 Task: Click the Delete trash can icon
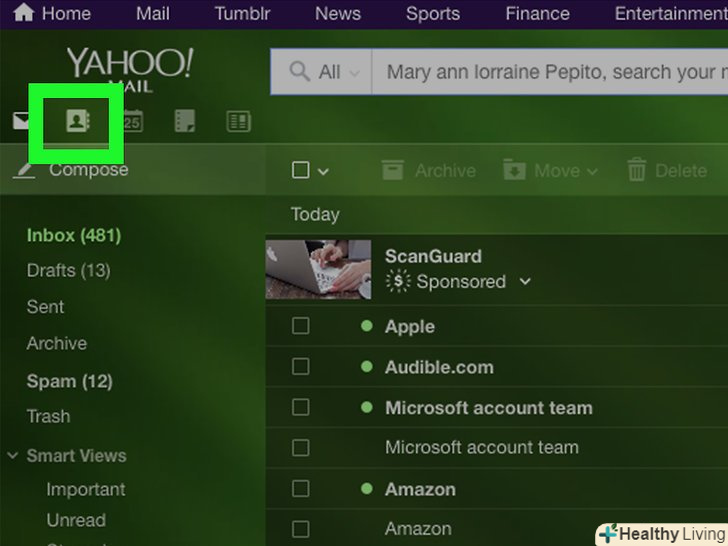coord(637,169)
